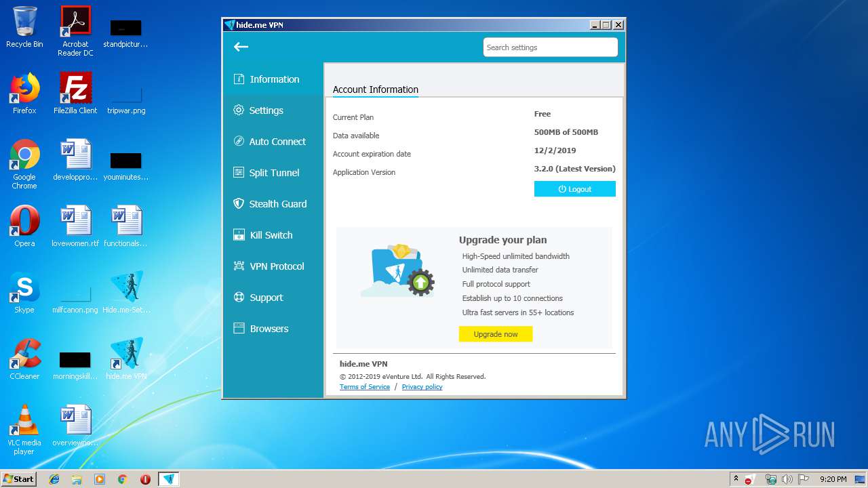Viewport: 868px width, 488px height.
Task: Click the volume icon in system tray
Action: 787,479
